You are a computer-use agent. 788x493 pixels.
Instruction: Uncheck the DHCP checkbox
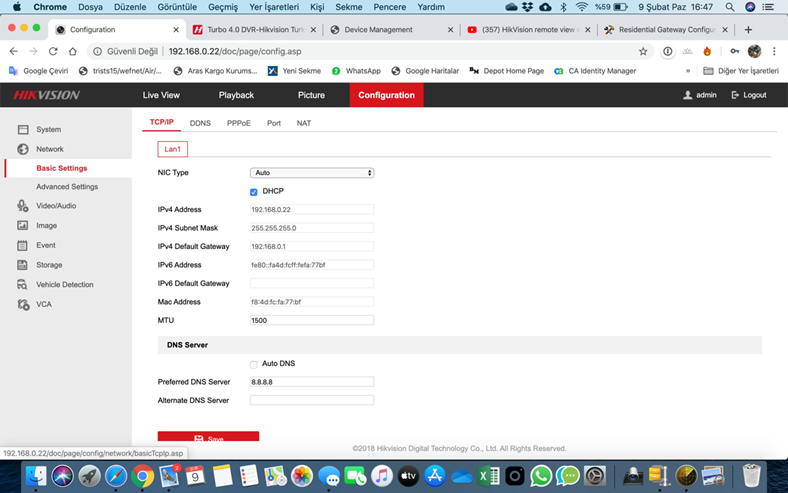254,191
